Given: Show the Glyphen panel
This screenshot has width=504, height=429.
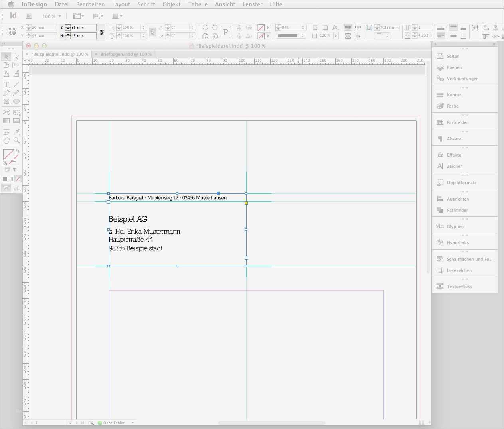Looking at the screenshot, I should [455, 226].
